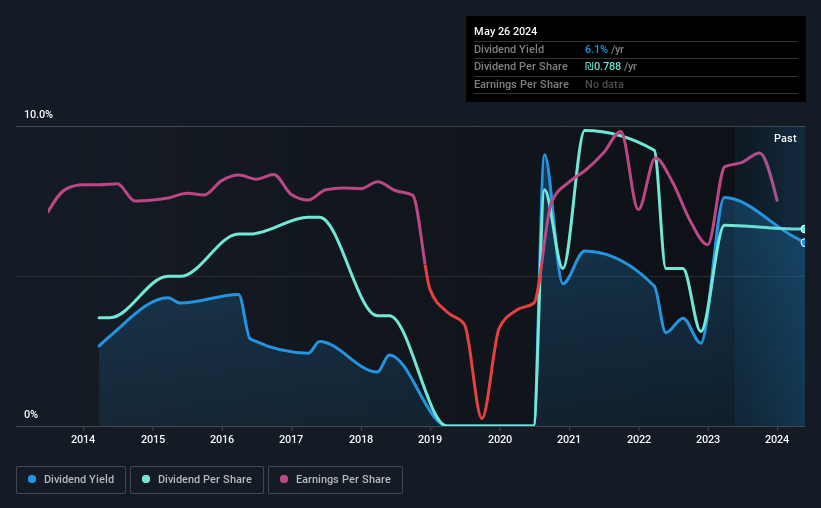Select the 2017 label on the x-axis

click(291, 439)
